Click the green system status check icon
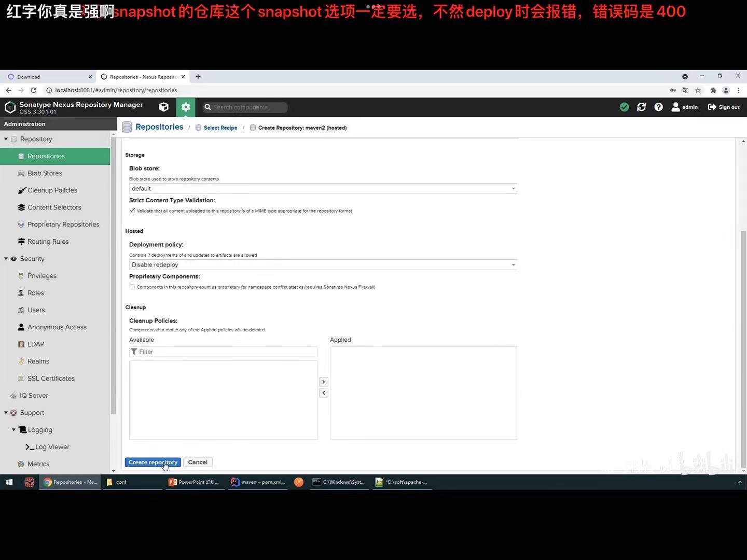The image size is (747, 560). 624,107
